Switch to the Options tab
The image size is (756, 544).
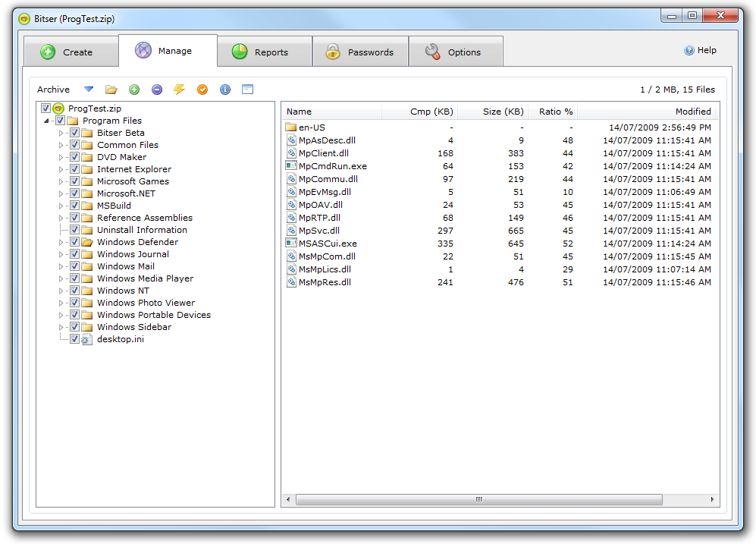[x=456, y=52]
